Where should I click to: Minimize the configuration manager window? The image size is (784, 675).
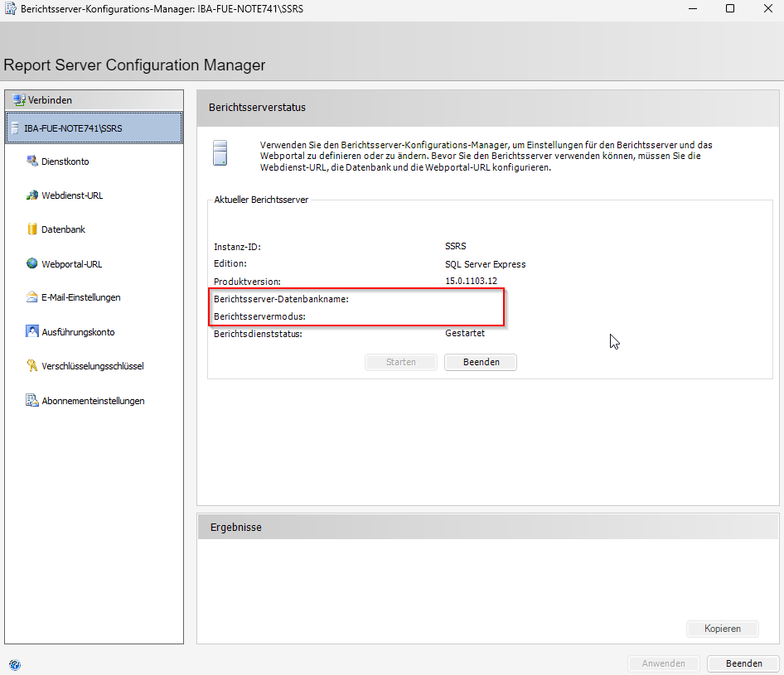click(x=692, y=8)
